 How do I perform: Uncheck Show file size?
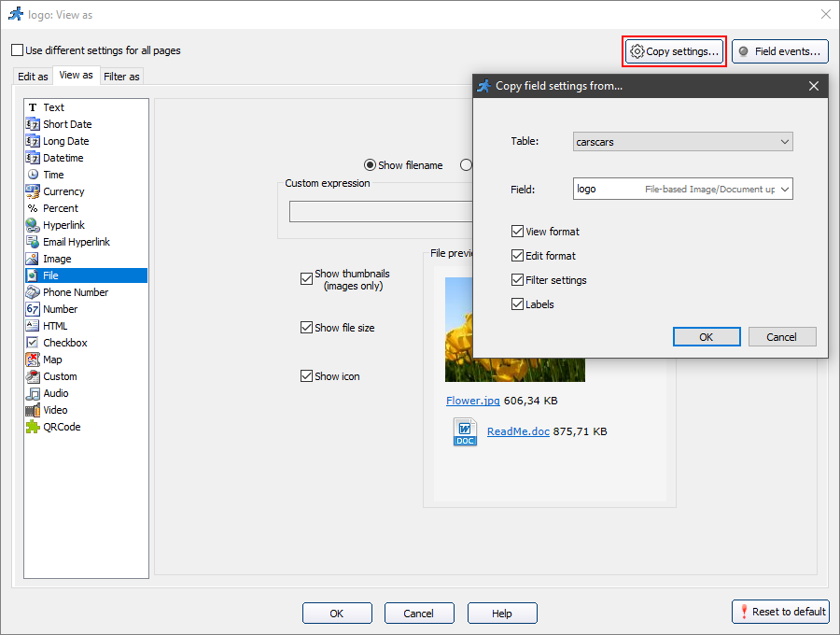(x=306, y=327)
